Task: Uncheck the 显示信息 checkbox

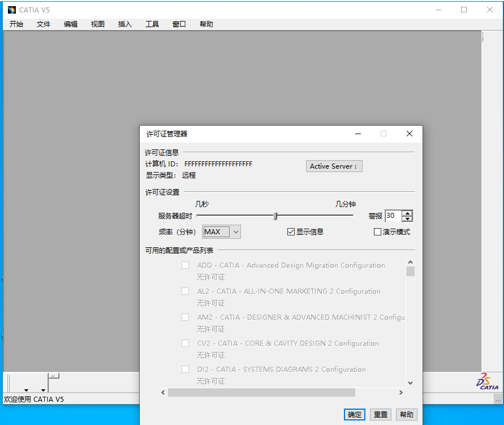Action: pyautogui.click(x=291, y=232)
